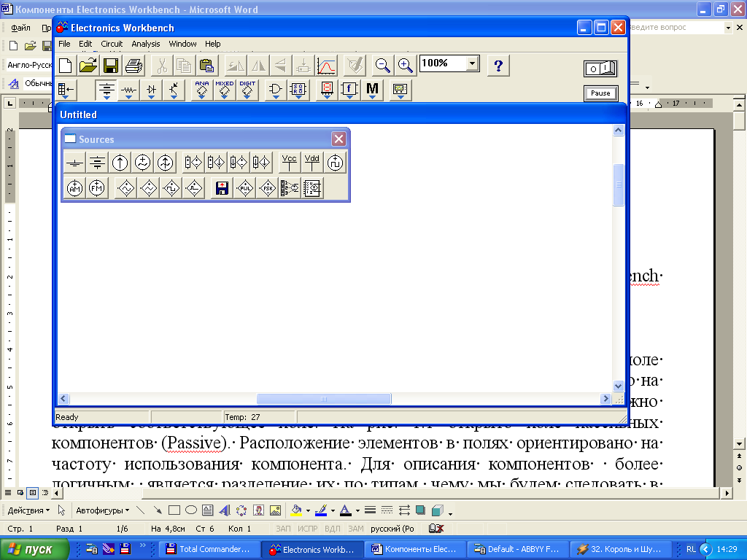Viewport: 747px width, 560px height.
Task: Open the Mixed ICs parts bin
Action: coord(225,90)
